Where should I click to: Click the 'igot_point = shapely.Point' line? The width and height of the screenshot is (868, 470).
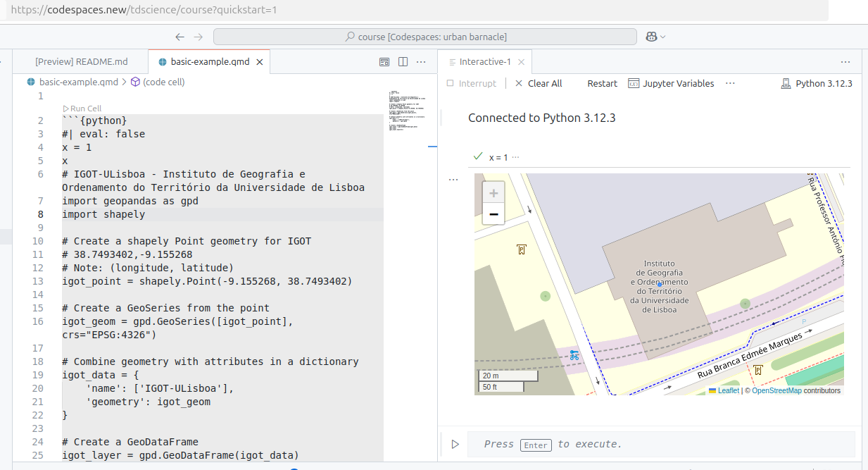point(207,281)
